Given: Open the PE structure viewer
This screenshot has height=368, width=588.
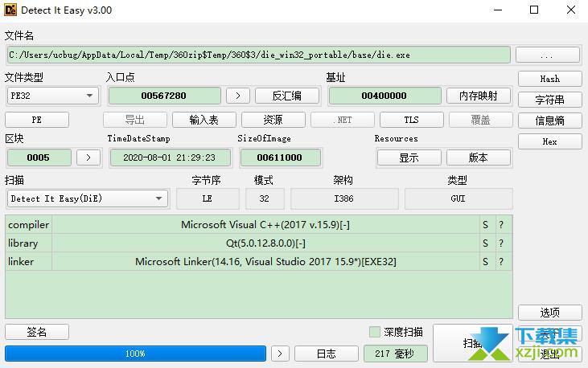Looking at the screenshot, I should click(x=37, y=120).
